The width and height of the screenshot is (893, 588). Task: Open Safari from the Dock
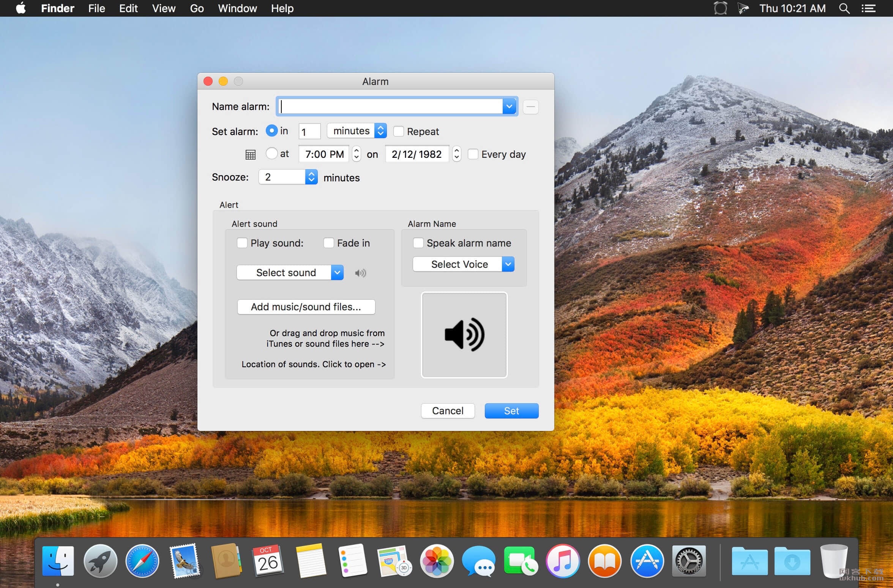pos(142,561)
